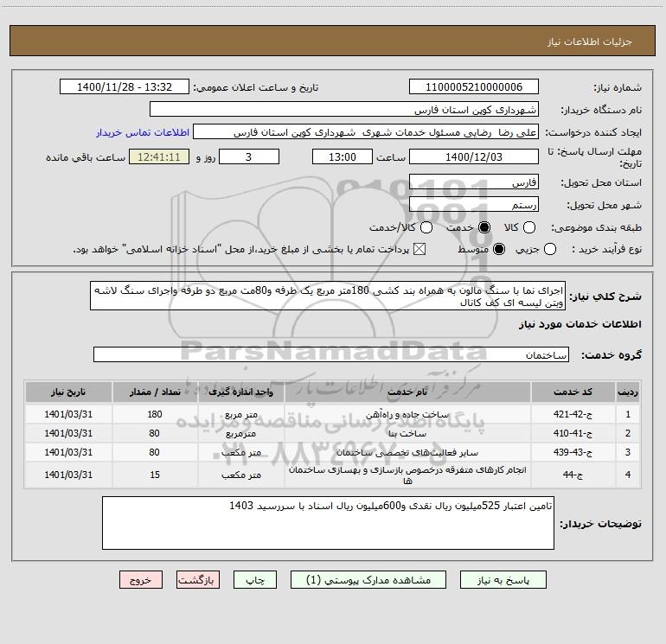The height and width of the screenshot is (644, 666).
Task: Click the remaining days field showing 3
Action: (249, 157)
